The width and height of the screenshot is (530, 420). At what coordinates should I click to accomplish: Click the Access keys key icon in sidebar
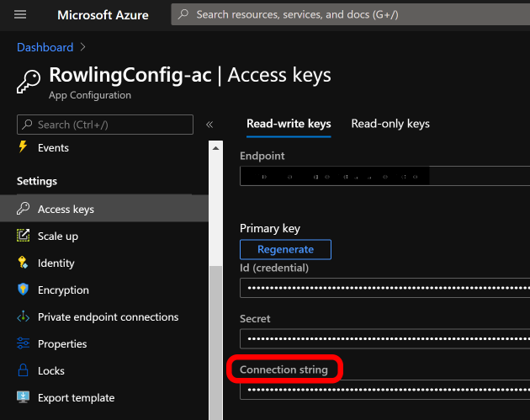23,208
